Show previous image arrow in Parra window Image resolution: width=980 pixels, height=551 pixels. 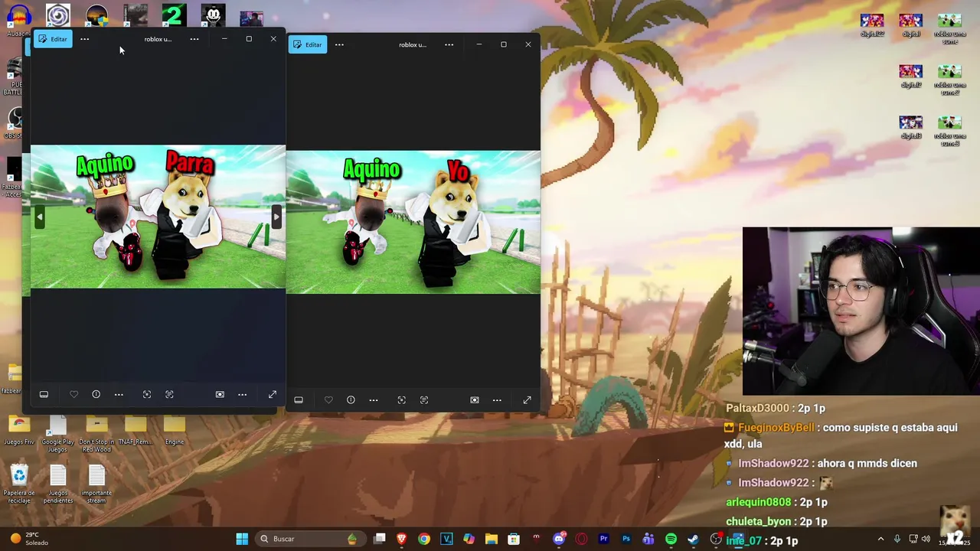point(40,217)
